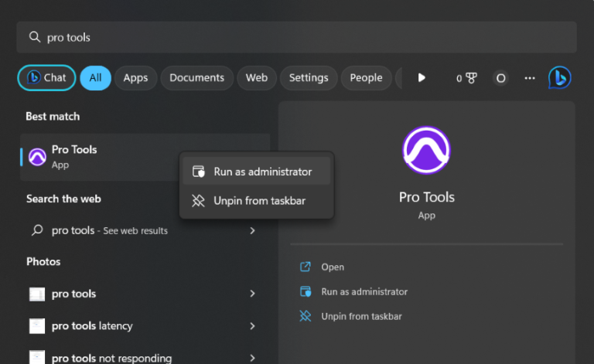The width and height of the screenshot is (594, 364).
Task: Click the unpin icon in details pane
Action: click(x=306, y=316)
